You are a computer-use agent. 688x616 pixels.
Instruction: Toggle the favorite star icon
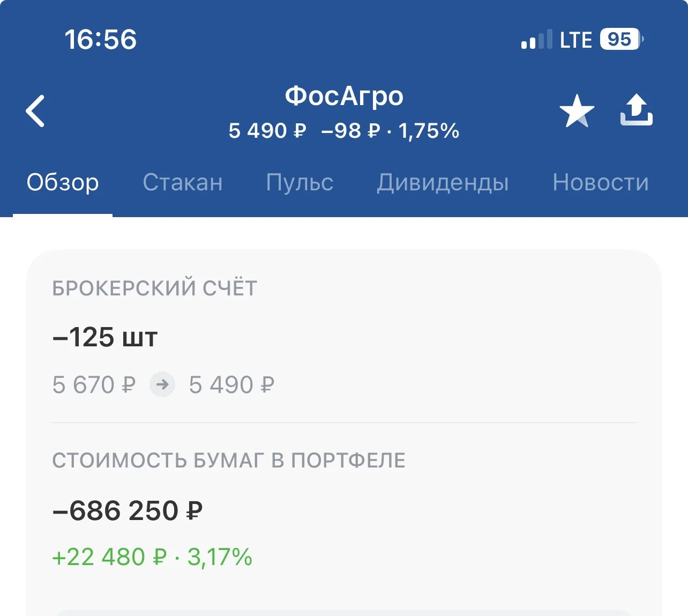tap(577, 111)
